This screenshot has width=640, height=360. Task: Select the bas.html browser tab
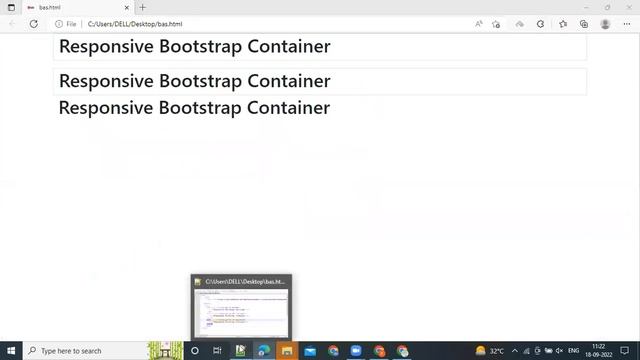tap(78, 7)
